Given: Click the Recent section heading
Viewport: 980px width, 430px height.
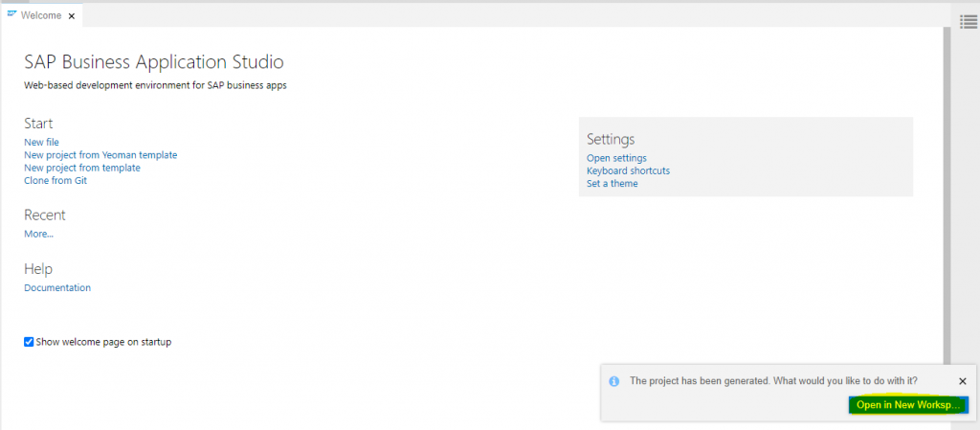Looking at the screenshot, I should (45, 215).
